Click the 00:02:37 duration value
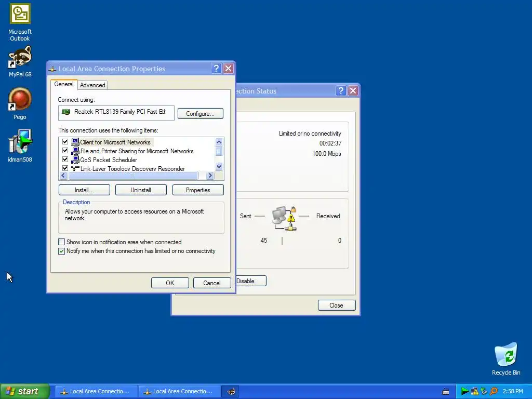The height and width of the screenshot is (399, 532). pos(330,143)
